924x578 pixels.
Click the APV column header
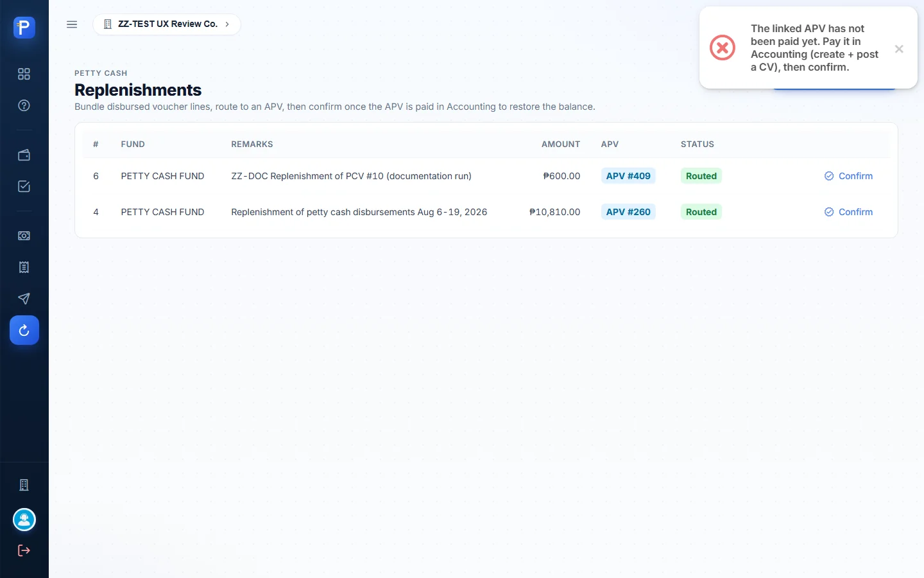(x=610, y=144)
